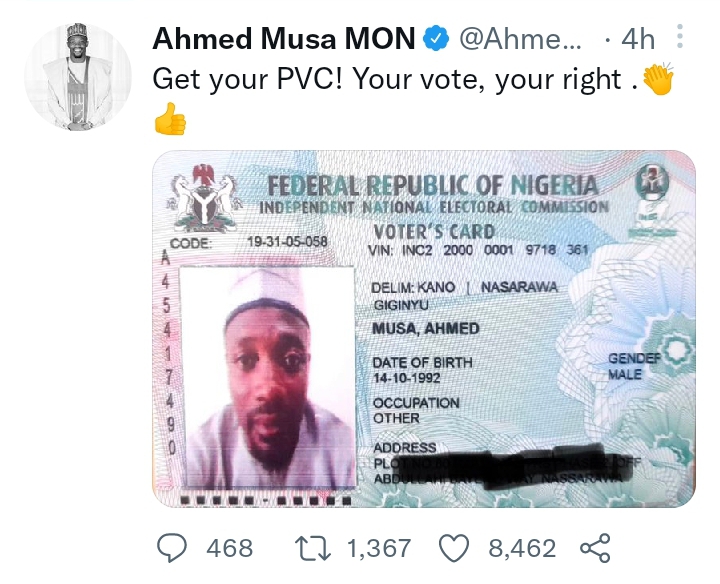720x584 pixels.
Task: Click the 4h timestamp
Action: coord(638,40)
